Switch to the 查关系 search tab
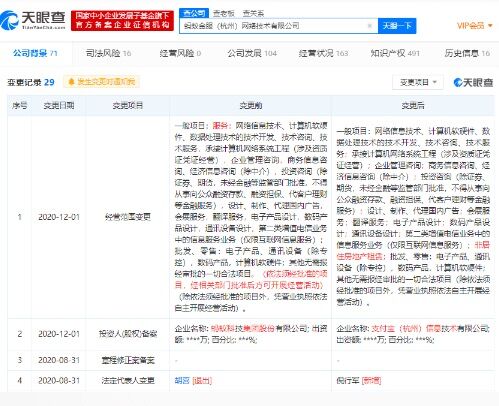 pyautogui.click(x=253, y=13)
